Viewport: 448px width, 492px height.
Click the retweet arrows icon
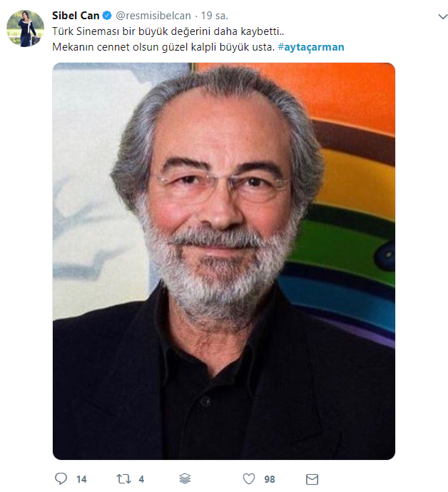[x=123, y=479]
